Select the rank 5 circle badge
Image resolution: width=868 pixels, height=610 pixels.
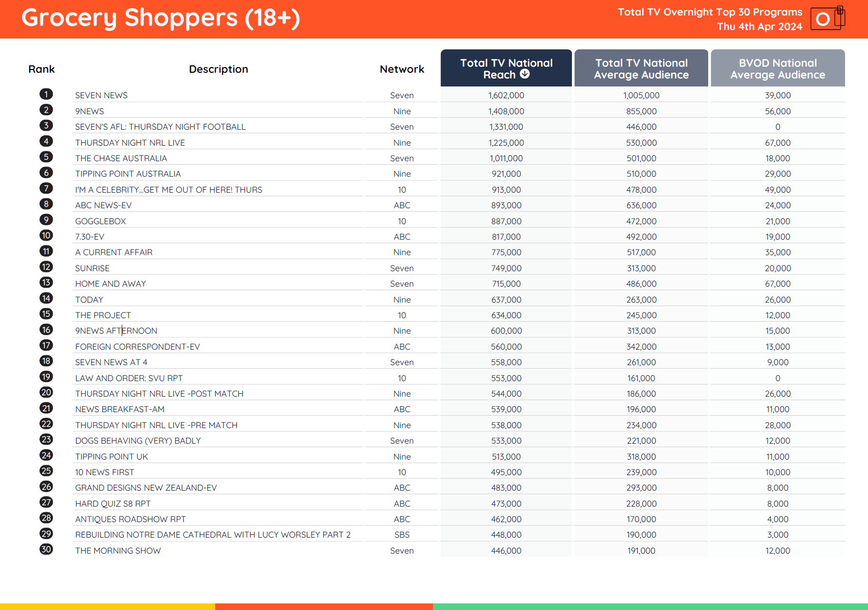point(46,157)
